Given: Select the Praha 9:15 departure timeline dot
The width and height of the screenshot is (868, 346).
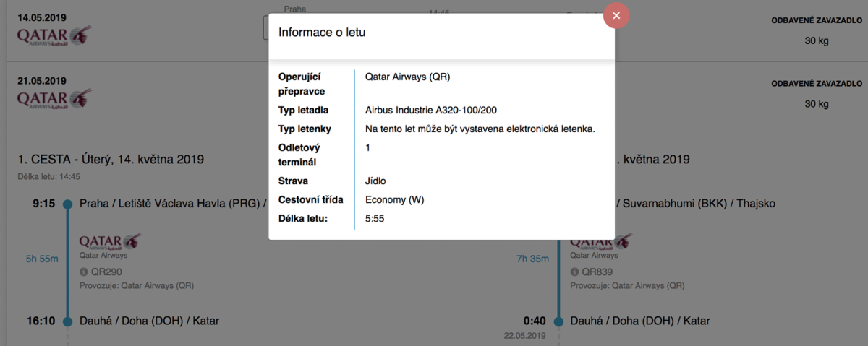Looking at the screenshot, I should point(67,204).
